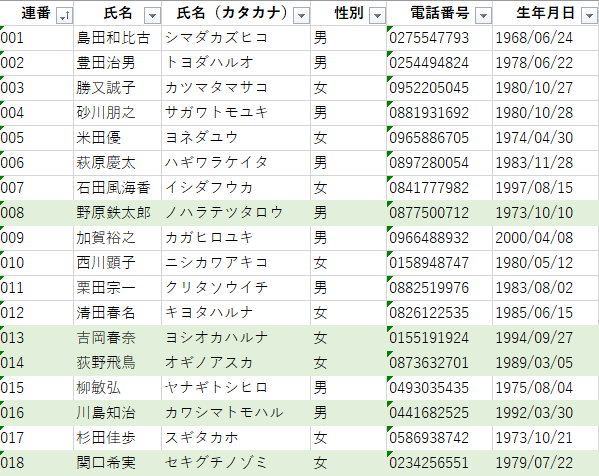Click katakana cell カワシマトモハル
Viewport: 599px width, 476px height.
(236, 413)
